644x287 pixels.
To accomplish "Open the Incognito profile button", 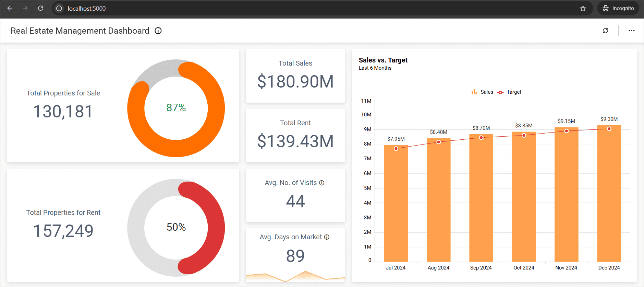I will click(618, 8).
